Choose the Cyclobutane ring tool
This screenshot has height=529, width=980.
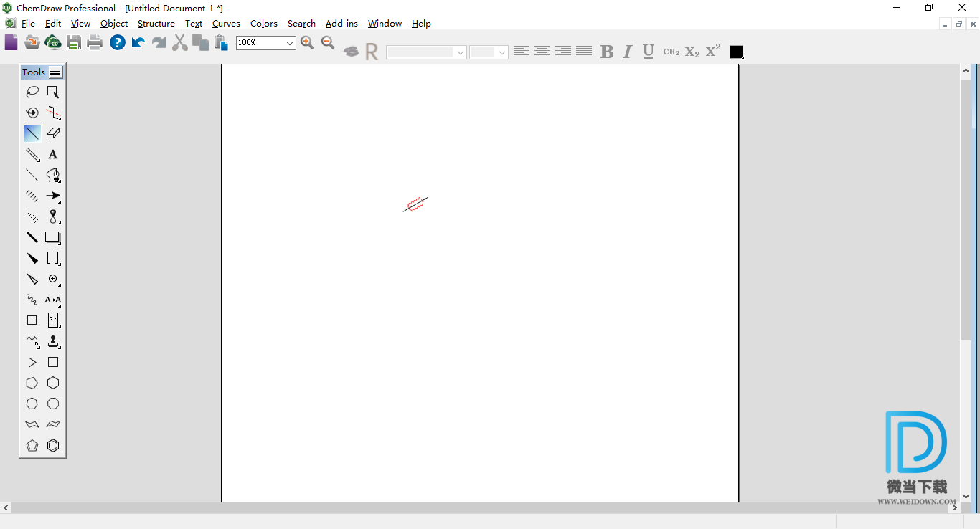coord(53,363)
